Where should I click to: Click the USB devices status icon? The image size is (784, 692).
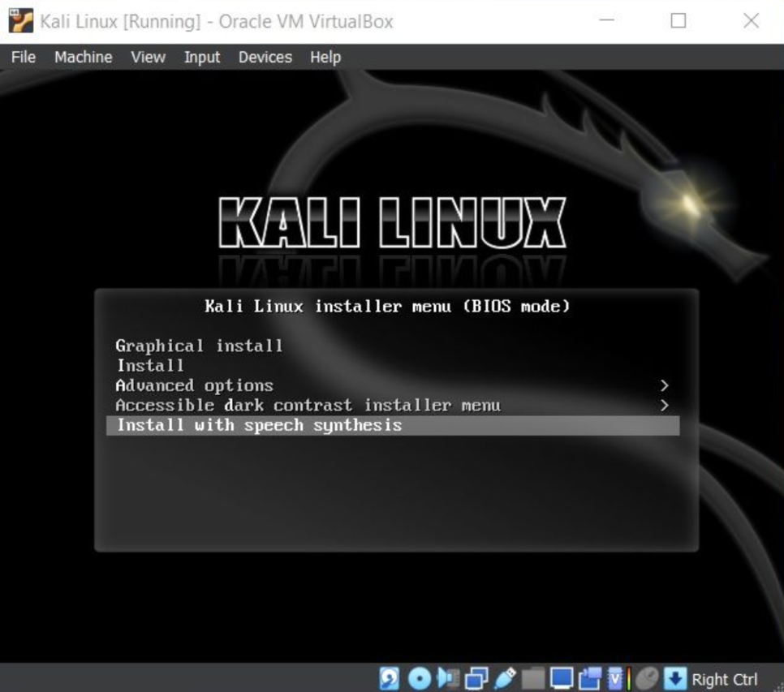[505, 678]
